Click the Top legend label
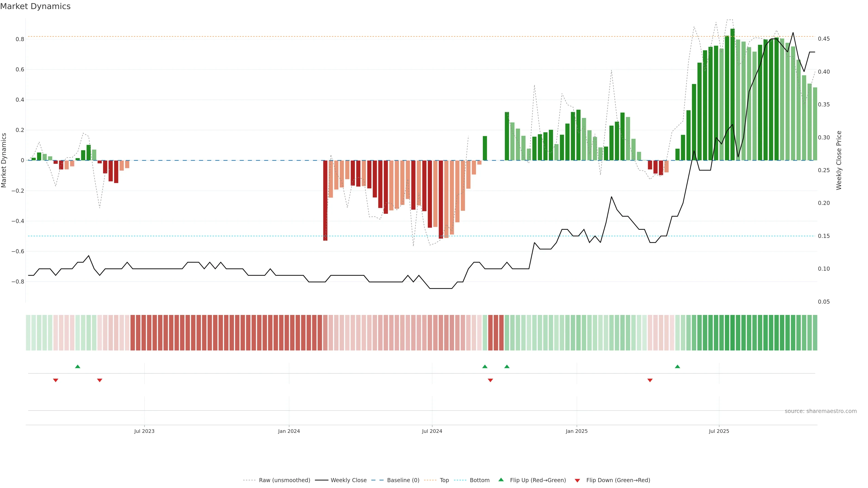Image resolution: width=868 pixels, height=488 pixels. click(x=444, y=480)
